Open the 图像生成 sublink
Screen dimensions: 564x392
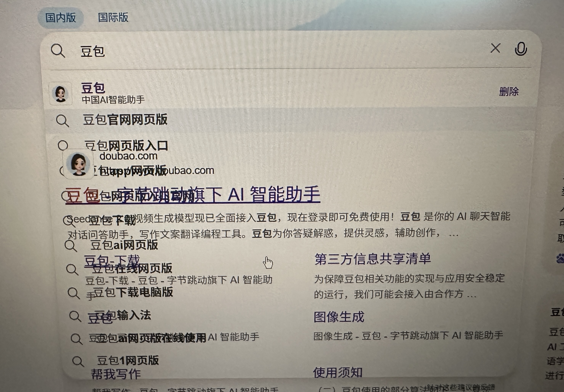339,317
